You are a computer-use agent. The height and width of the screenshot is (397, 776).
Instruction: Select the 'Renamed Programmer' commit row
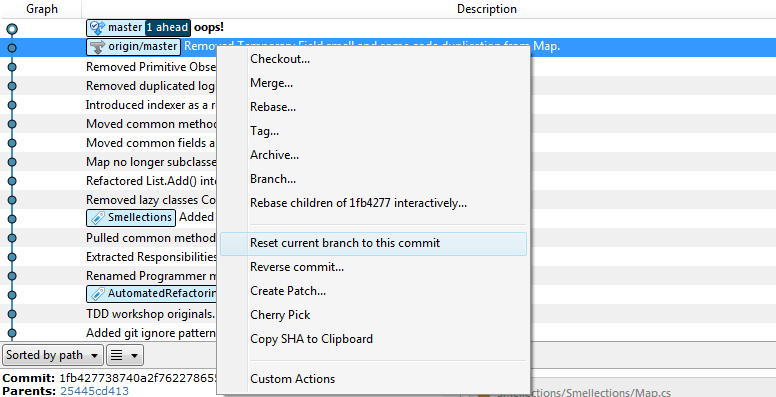click(x=108, y=276)
